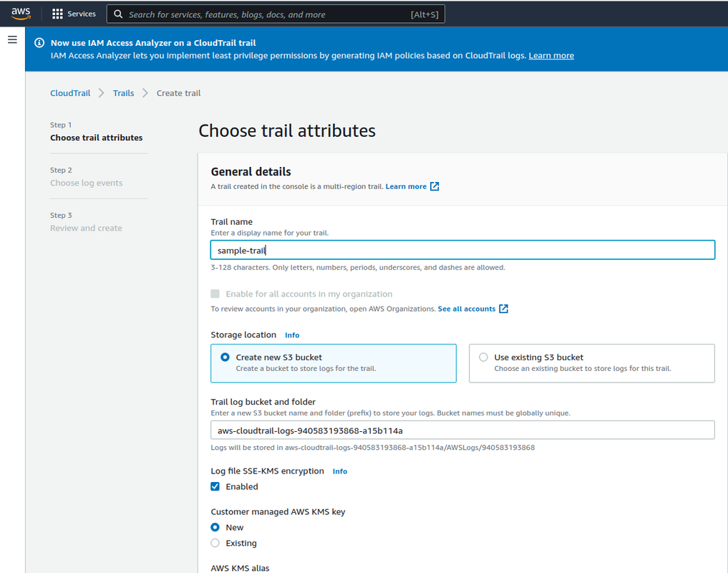Toggle Enable for all accounts in my organization
The height and width of the screenshot is (573, 728).
pos(215,294)
